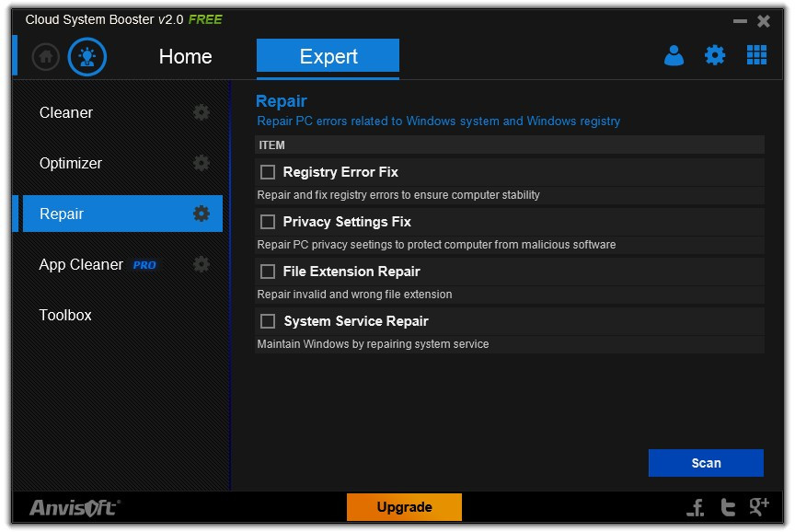Click the Cleaner settings gear
Screen dimensions: 795x532
(202, 112)
